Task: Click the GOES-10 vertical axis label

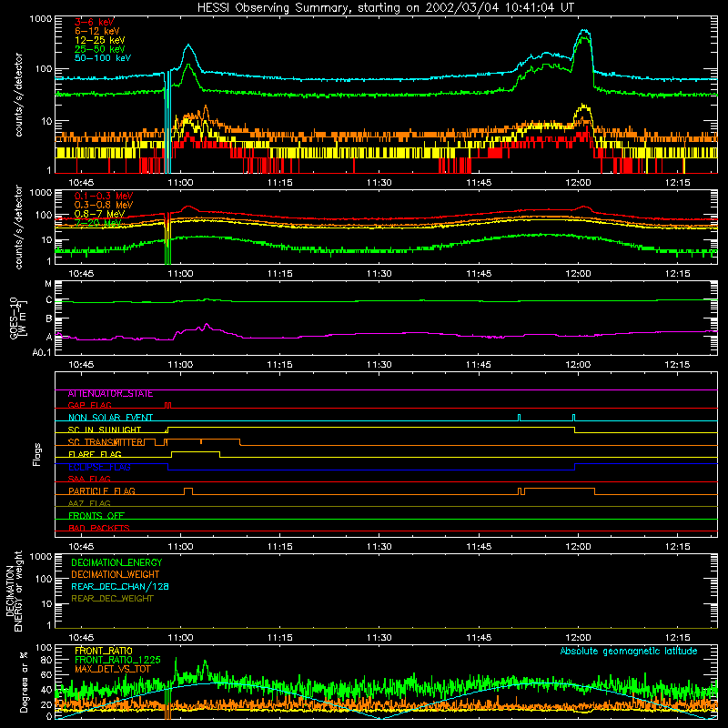Action: [18, 318]
